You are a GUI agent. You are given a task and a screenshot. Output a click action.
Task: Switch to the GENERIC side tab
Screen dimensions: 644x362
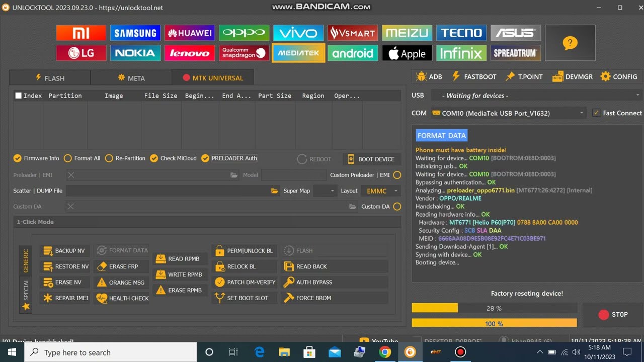[26, 260]
